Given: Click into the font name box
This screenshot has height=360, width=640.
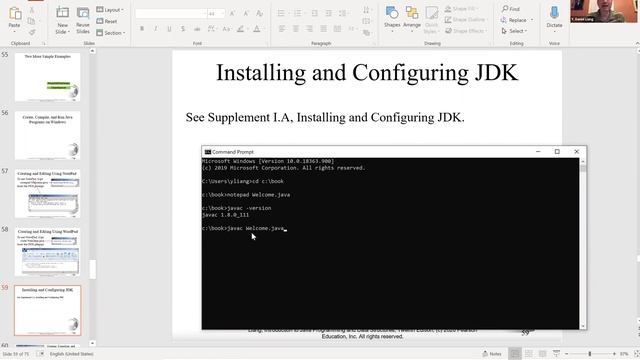Looking at the screenshot, I should 171,14.
